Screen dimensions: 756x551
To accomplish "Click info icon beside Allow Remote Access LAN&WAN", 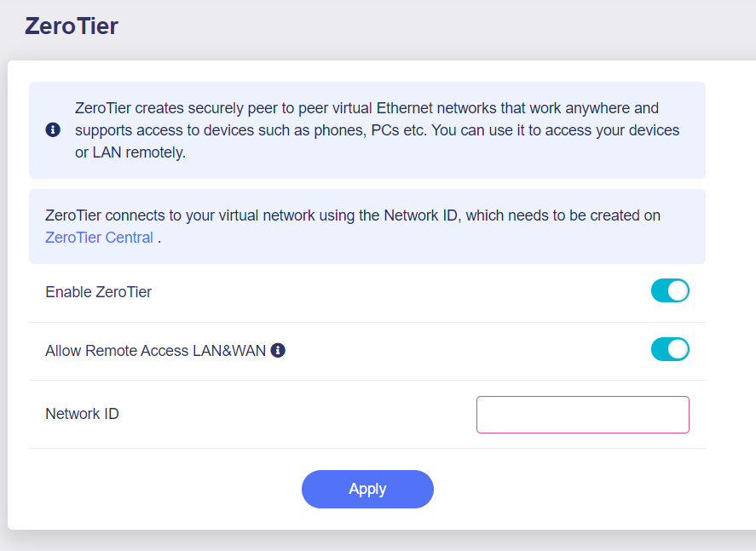I will tap(278, 350).
